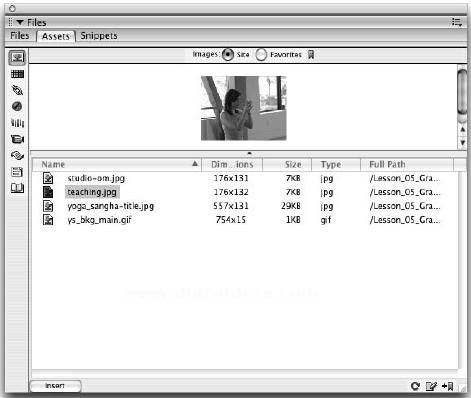
Task: Open the Scripts assets category
Action: 17,155
